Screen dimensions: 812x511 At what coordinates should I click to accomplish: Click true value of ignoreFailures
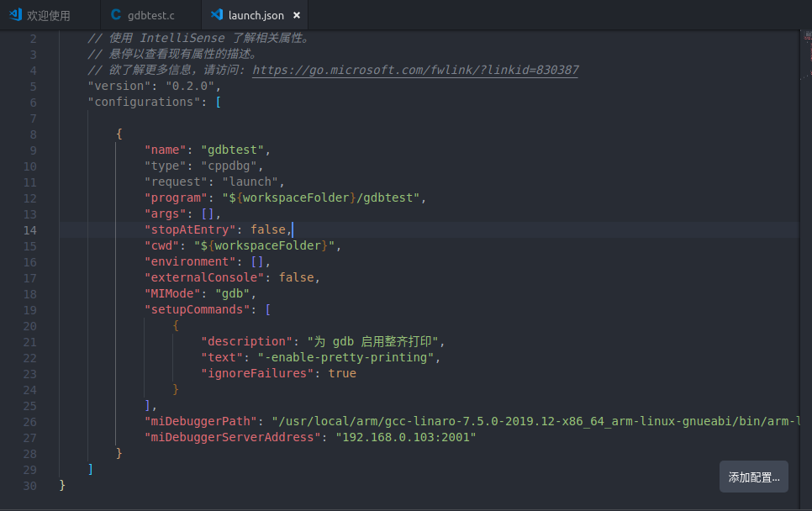point(342,374)
